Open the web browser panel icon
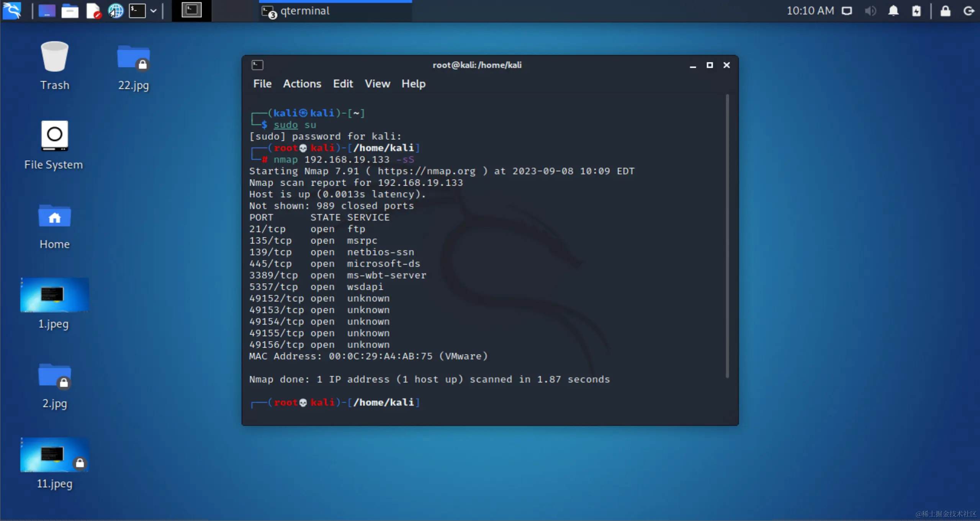 pyautogui.click(x=116, y=11)
